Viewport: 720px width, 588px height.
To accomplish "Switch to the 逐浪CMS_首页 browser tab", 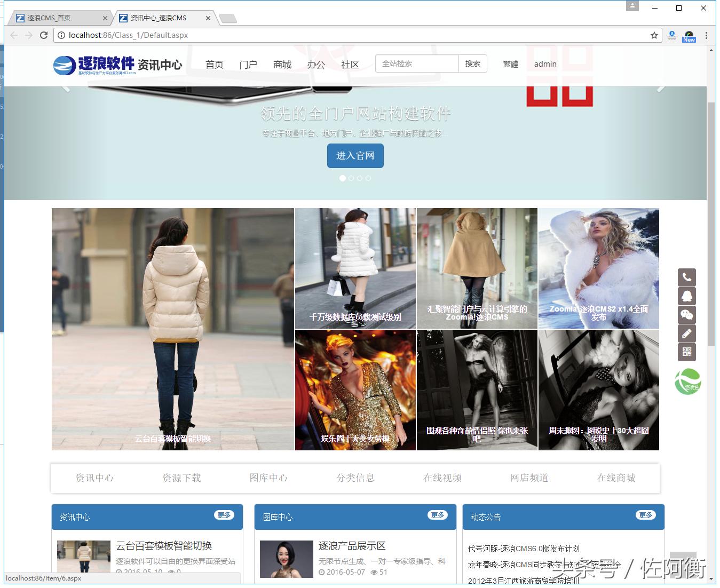I will [59, 18].
